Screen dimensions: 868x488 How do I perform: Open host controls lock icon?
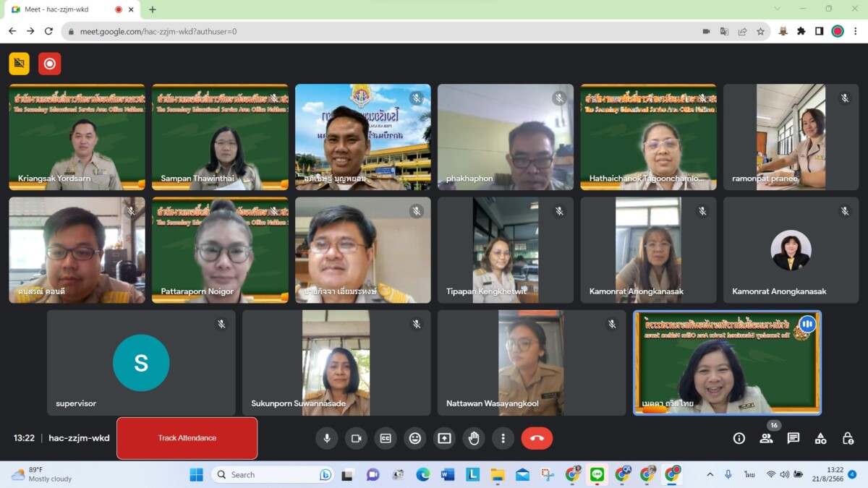pos(848,438)
